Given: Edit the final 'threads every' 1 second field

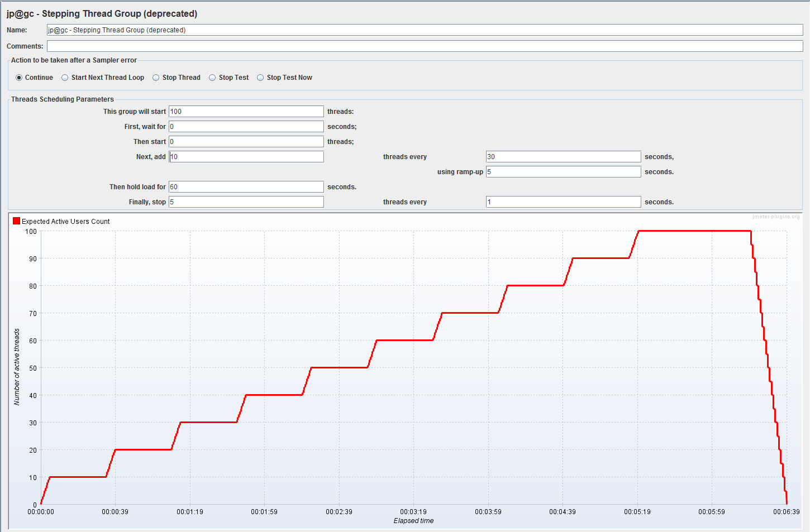Looking at the screenshot, I should [563, 202].
